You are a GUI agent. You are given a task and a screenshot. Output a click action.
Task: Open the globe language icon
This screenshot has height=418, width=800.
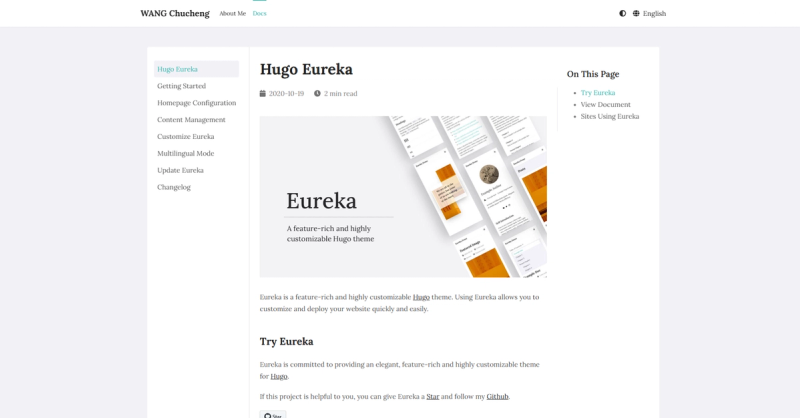pos(636,13)
